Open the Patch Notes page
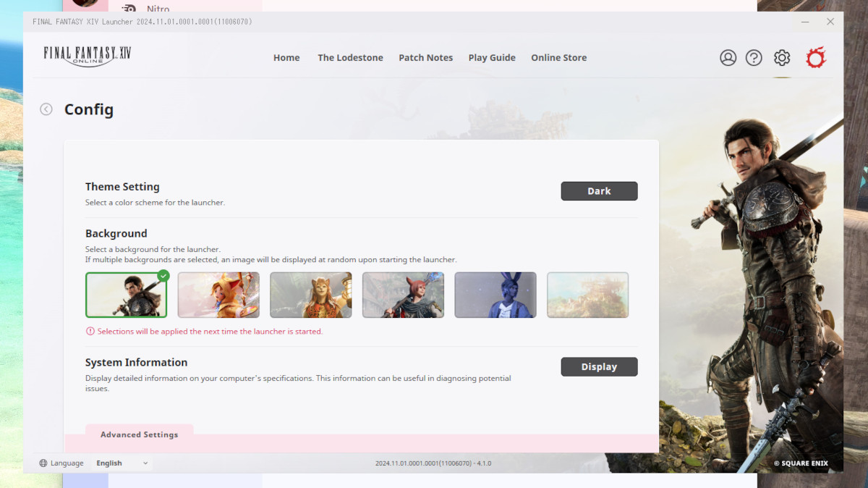Image resolution: width=868 pixels, height=488 pixels. pyautogui.click(x=426, y=57)
